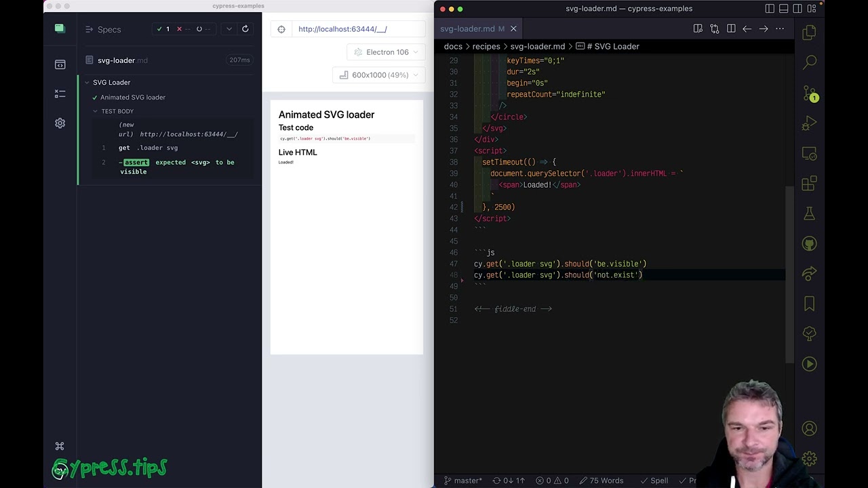
Task: Click the localhost URL in the AUT bar
Action: pos(342,29)
